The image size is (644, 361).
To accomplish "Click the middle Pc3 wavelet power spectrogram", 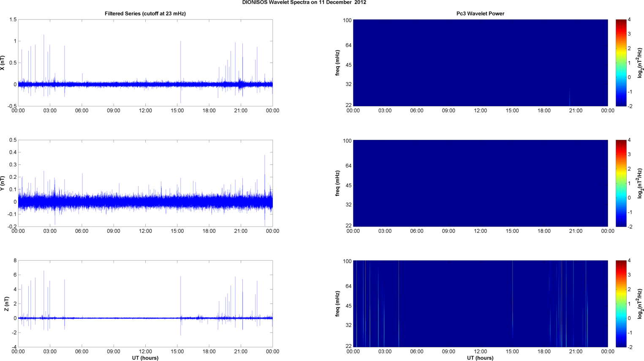I will (480, 183).
